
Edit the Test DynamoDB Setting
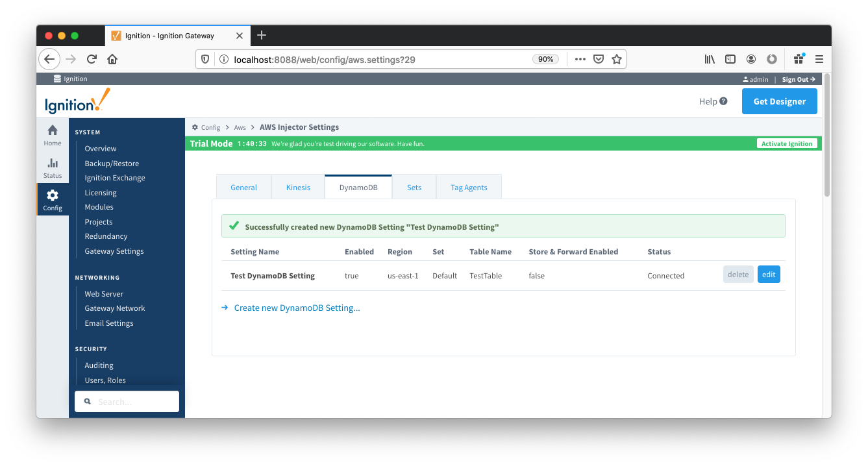tap(769, 275)
